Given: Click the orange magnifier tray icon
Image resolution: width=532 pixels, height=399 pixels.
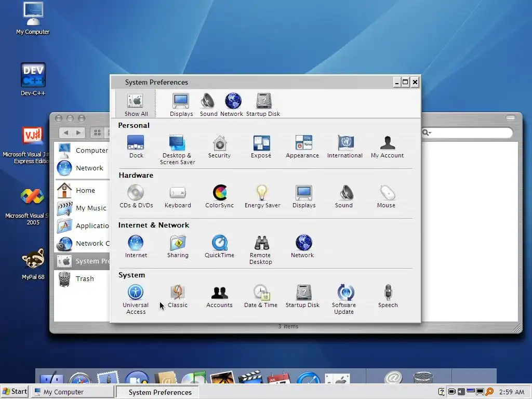Looking at the screenshot, I should [489, 392].
